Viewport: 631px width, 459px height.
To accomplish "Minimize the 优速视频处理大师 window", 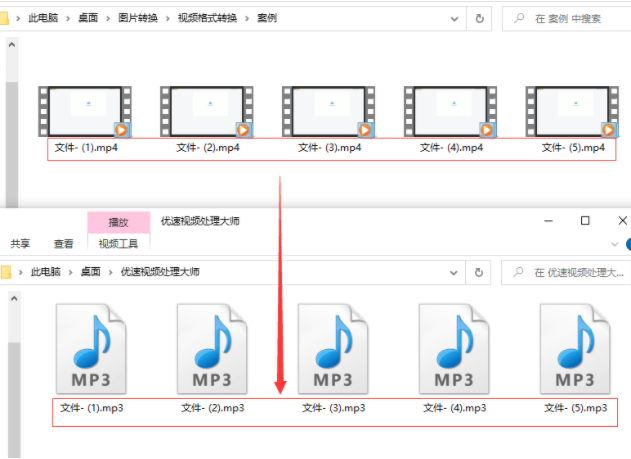I will point(549,221).
